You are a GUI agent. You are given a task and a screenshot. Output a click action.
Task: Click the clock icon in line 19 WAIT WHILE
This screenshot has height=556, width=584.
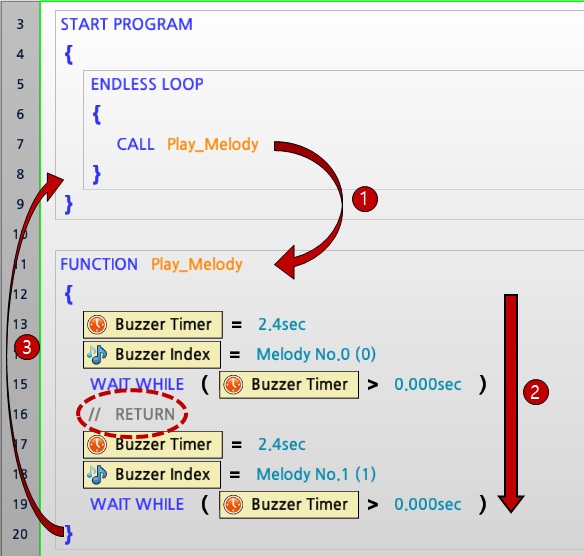[x=233, y=505]
